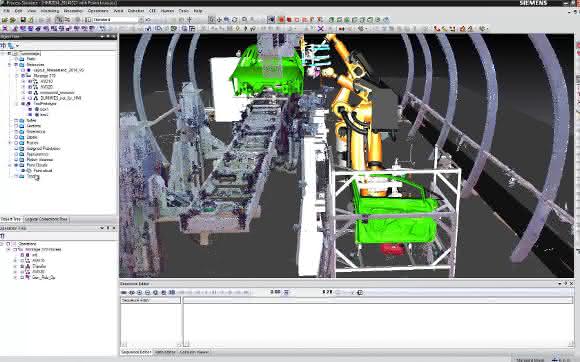Screen dimensions: 580x362
Task: Open the Modeling menu
Action: click(x=50, y=11)
